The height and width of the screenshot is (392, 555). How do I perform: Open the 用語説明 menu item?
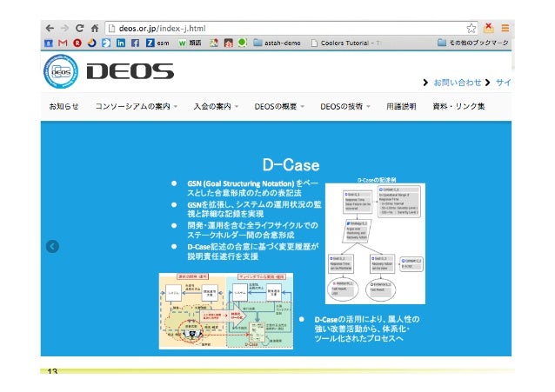pyautogui.click(x=401, y=106)
